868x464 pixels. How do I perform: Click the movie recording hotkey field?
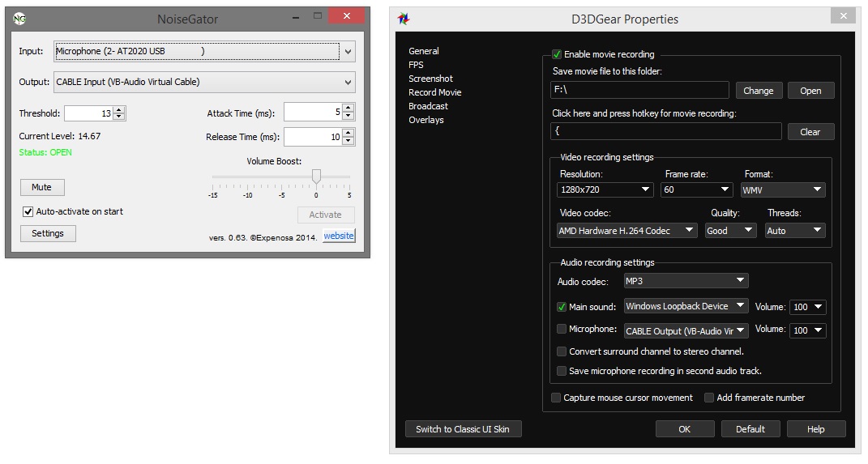tap(666, 132)
